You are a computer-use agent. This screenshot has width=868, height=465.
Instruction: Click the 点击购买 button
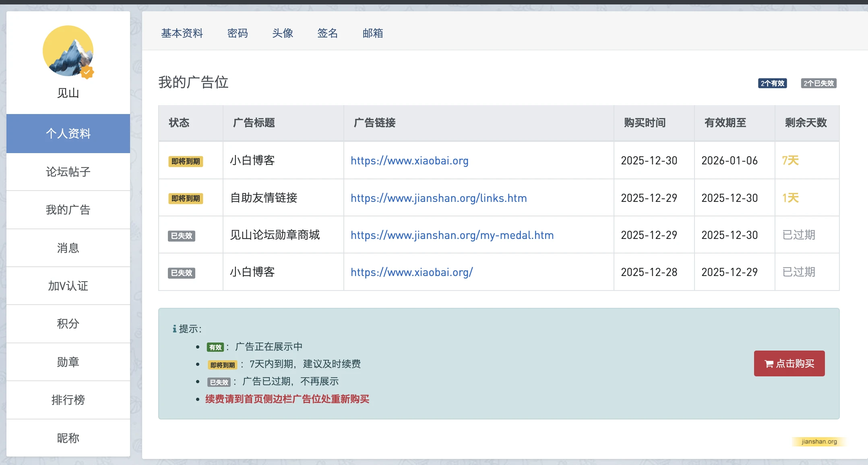(789, 363)
